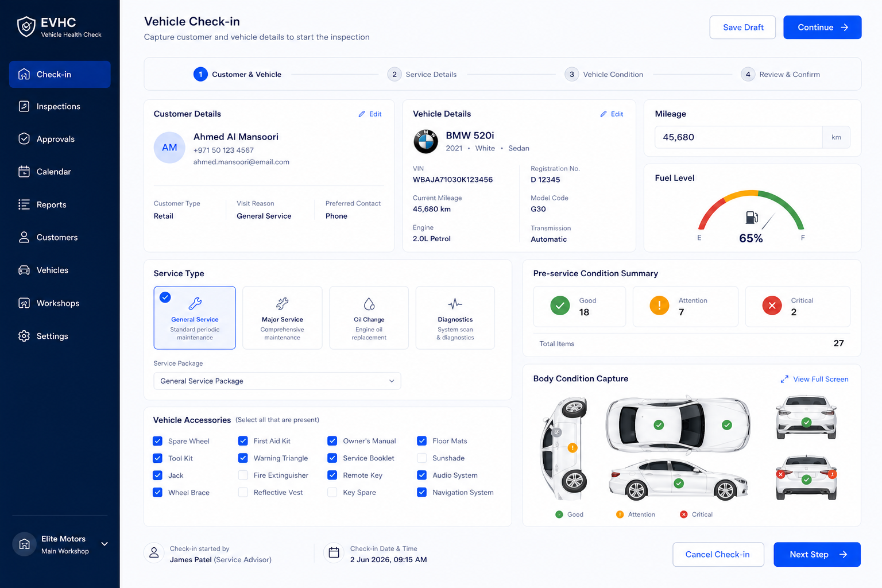Uncheck the Tool Kit checkbox
The image size is (882, 588).
click(x=157, y=458)
